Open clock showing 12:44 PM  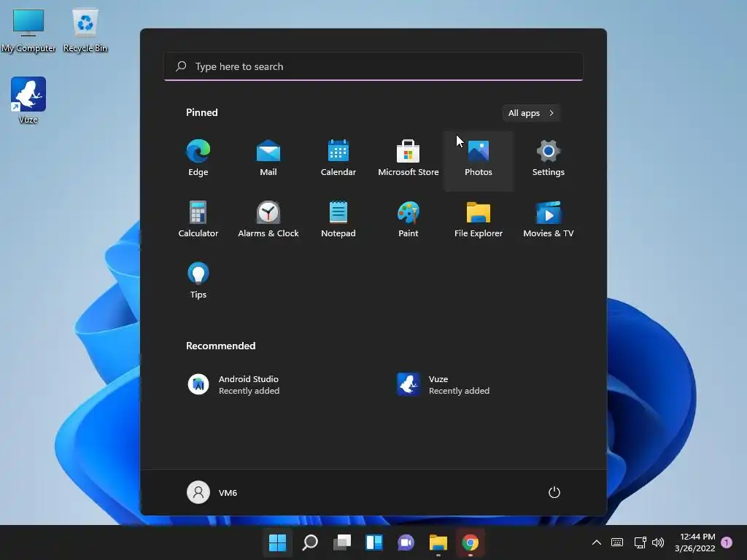click(695, 542)
